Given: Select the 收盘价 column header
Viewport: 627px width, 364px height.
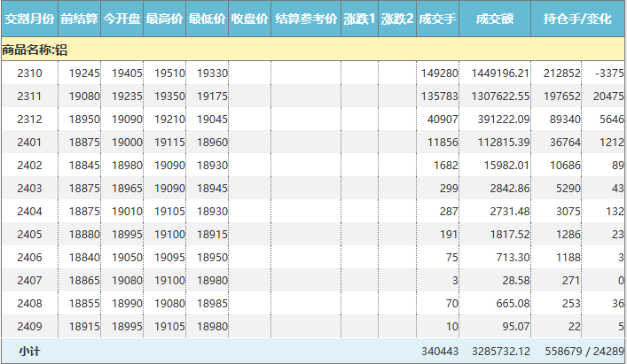Looking at the screenshot, I should pyautogui.click(x=250, y=19).
